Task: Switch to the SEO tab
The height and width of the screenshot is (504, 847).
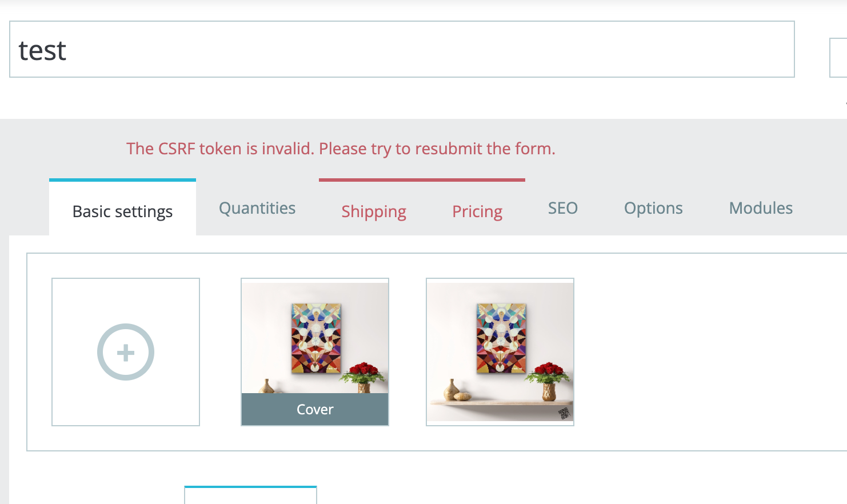Action: (563, 208)
